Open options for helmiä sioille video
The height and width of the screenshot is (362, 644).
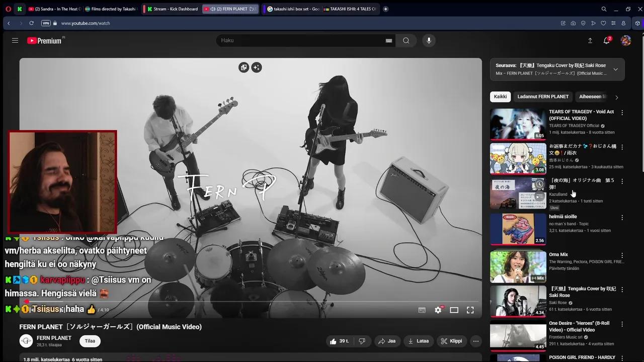622,218
